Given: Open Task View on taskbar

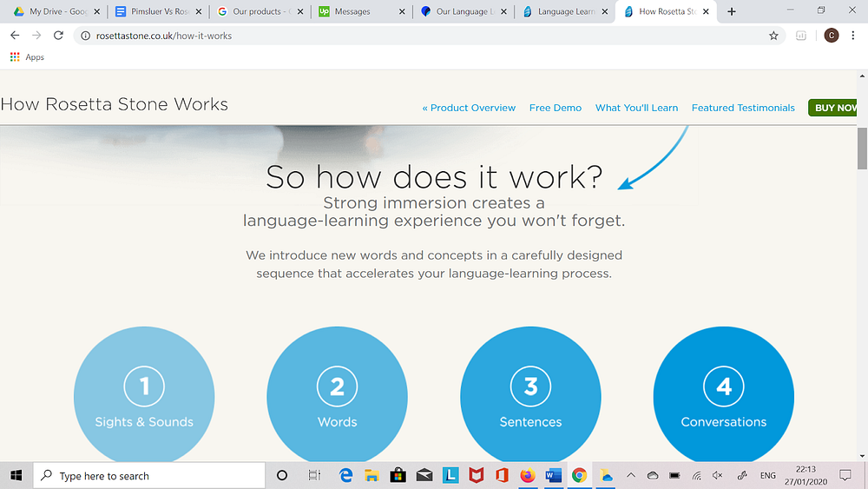Looking at the screenshot, I should pos(314,475).
